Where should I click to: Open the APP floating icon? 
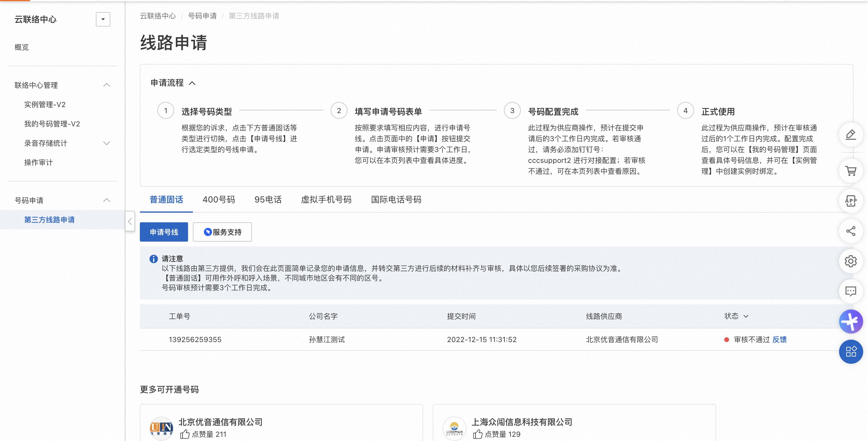pos(851,201)
